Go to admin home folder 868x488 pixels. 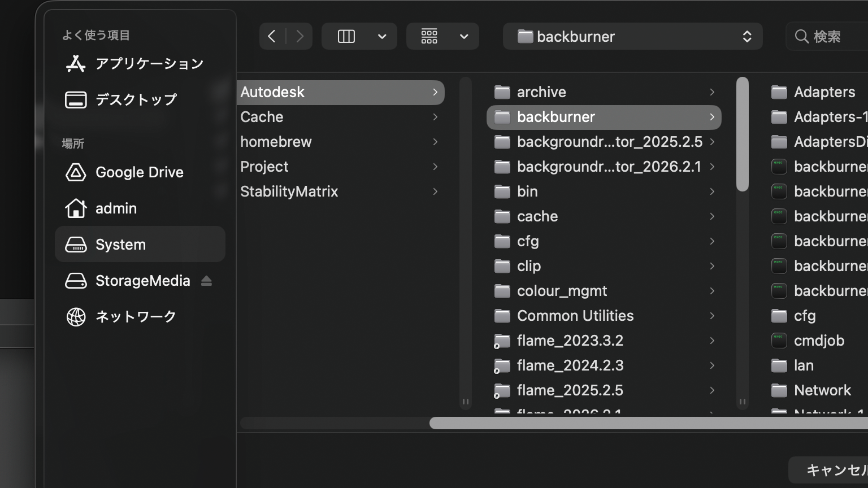click(x=116, y=208)
